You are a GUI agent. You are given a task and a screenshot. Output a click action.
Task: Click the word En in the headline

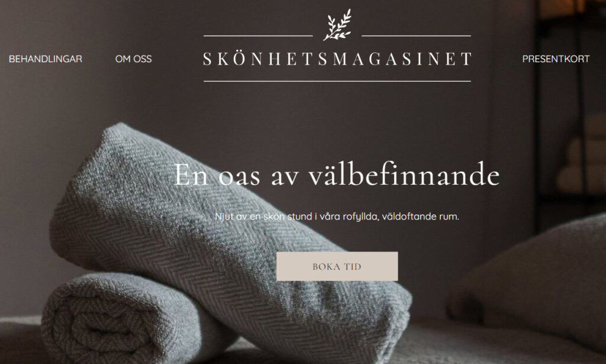coord(191,175)
